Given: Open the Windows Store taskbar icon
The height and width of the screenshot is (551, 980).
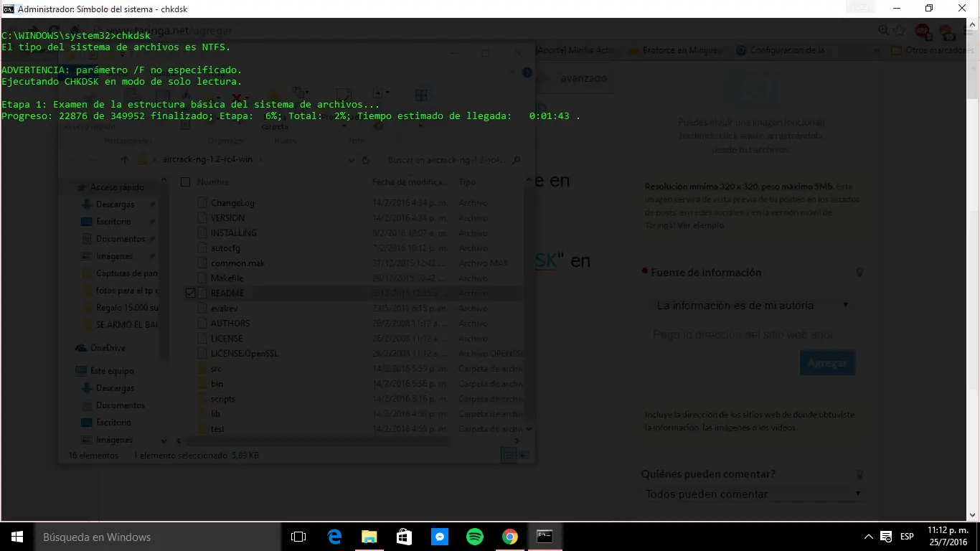Looking at the screenshot, I should [404, 537].
